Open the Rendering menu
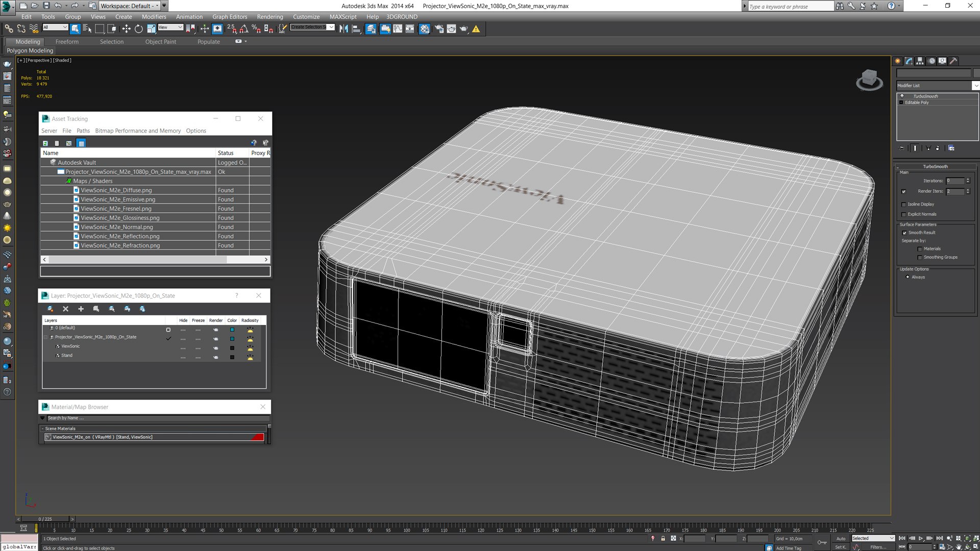Screen dimensions: 980x551 pyautogui.click(x=269, y=17)
